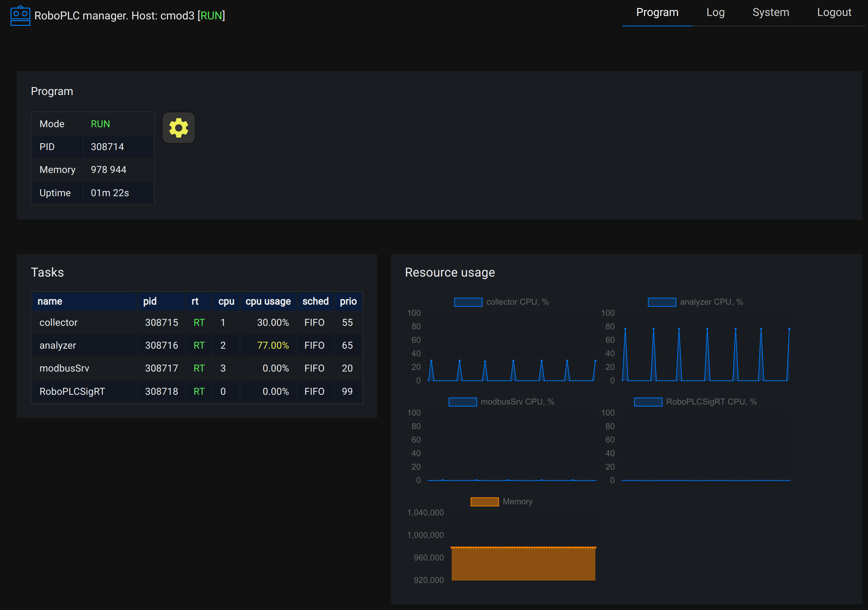Open the Log tab
The height and width of the screenshot is (610, 868).
point(715,12)
